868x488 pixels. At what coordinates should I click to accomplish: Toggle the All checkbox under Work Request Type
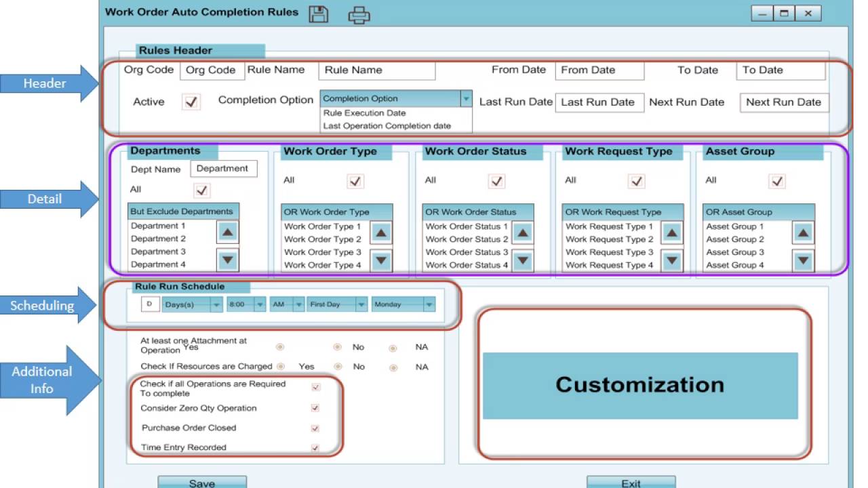pyautogui.click(x=636, y=181)
